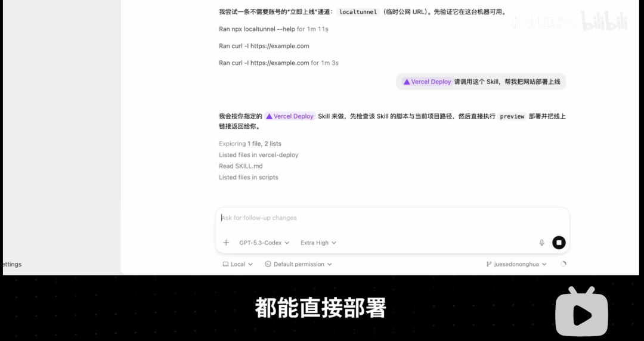The image size is (644, 341).
Task: Click the laptop icon beside Local
Action: 225,264
